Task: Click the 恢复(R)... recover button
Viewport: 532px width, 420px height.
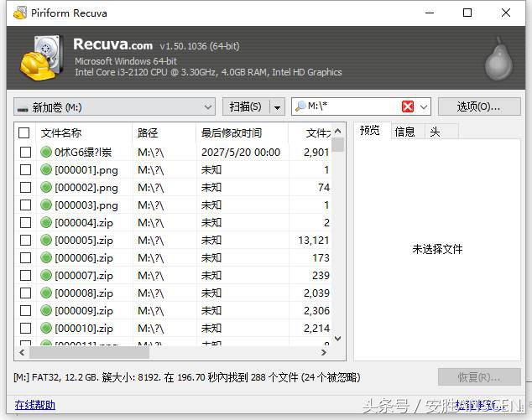Action: (x=479, y=377)
